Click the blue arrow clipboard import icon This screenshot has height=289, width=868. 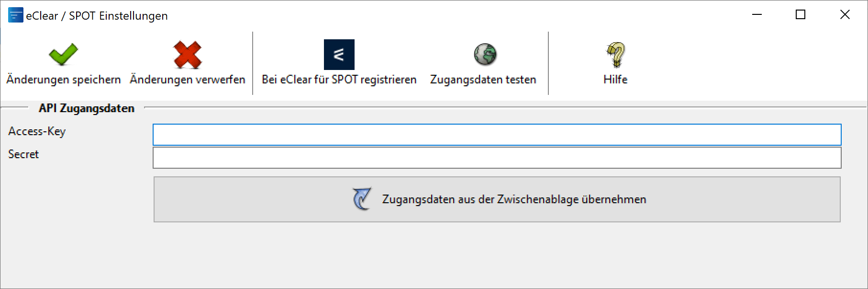[362, 199]
